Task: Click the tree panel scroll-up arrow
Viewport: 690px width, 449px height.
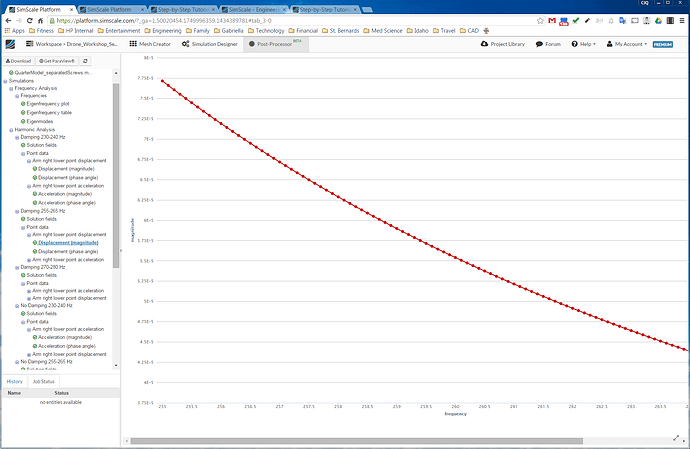Action: click(x=116, y=73)
